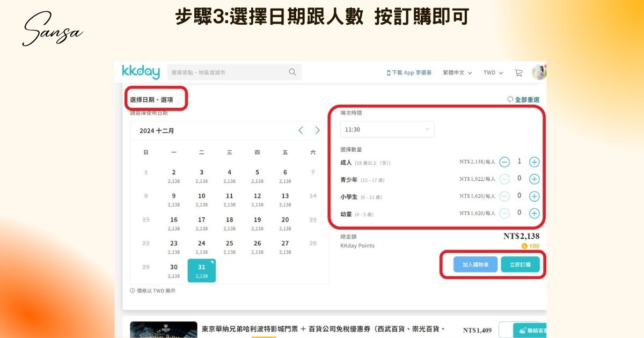Open the TWD currency dropdown
The width and height of the screenshot is (644, 338).
[493, 72]
